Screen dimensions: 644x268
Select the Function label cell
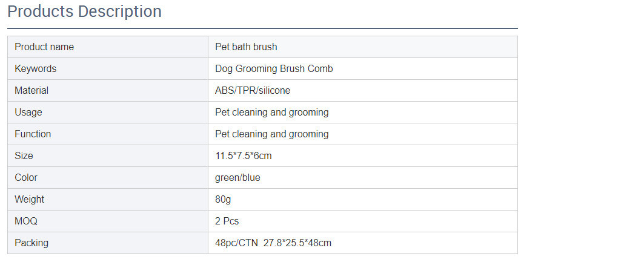(33, 134)
